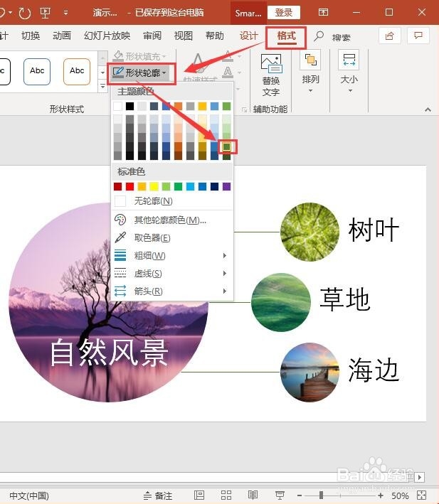
Task: Click the 海边 label text
Action: [x=374, y=370]
